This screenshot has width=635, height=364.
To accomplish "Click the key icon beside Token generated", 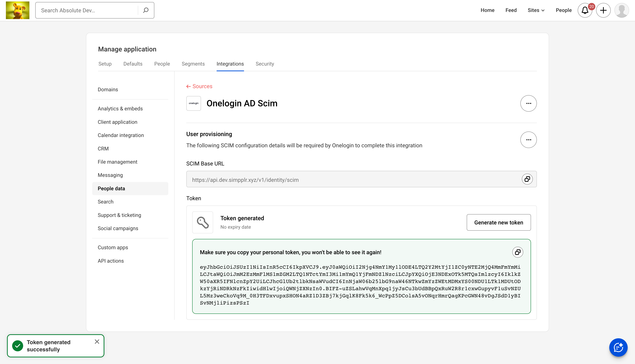I will (x=202, y=222).
